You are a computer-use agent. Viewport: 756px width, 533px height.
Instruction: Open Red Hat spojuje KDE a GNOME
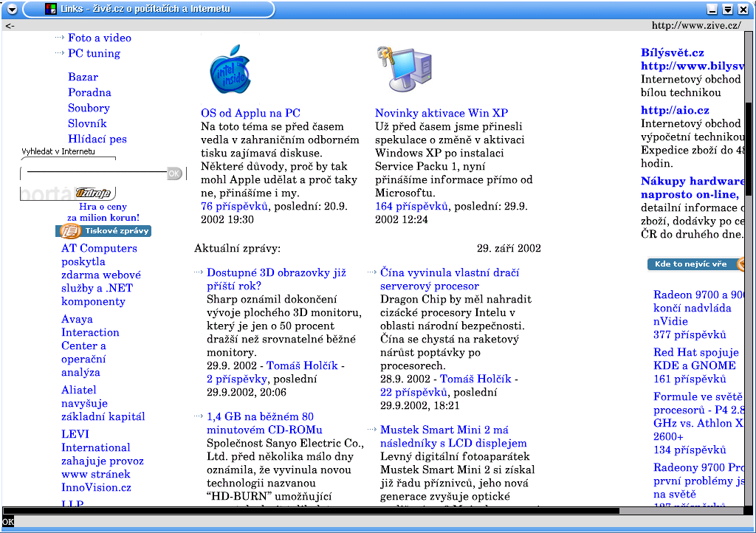tap(695, 359)
